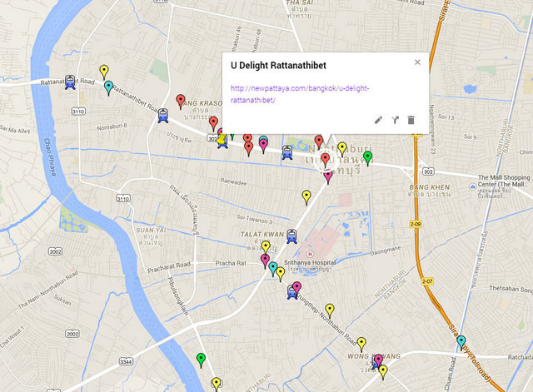The image size is (533, 392).
Task: Click the '2-07' highway shield
Action: click(x=427, y=281)
